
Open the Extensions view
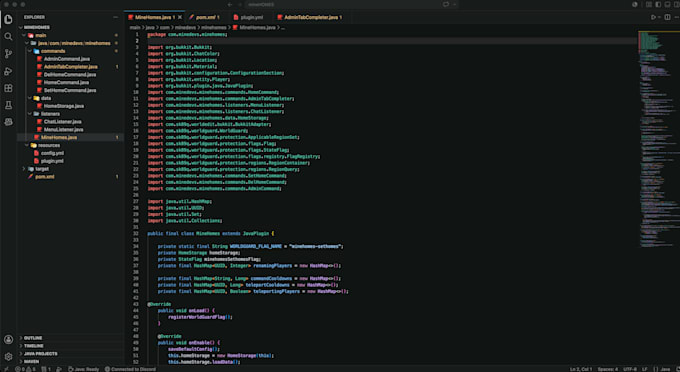pos(8,88)
